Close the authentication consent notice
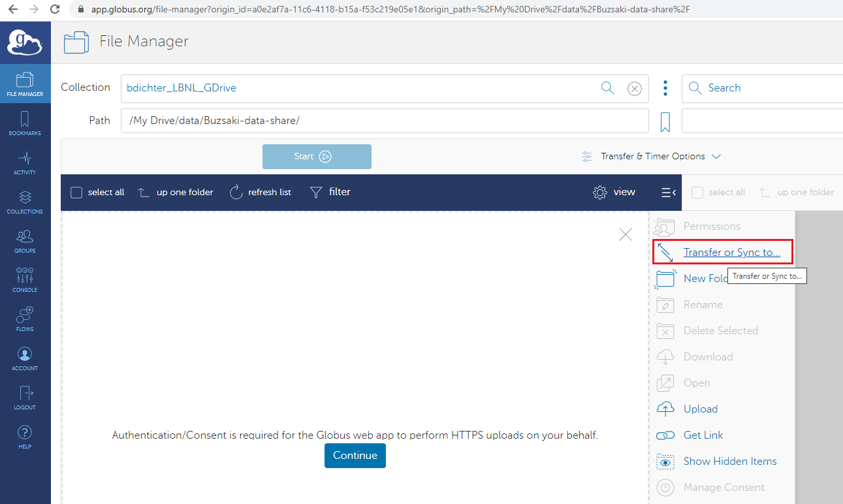 pos(626,234)
